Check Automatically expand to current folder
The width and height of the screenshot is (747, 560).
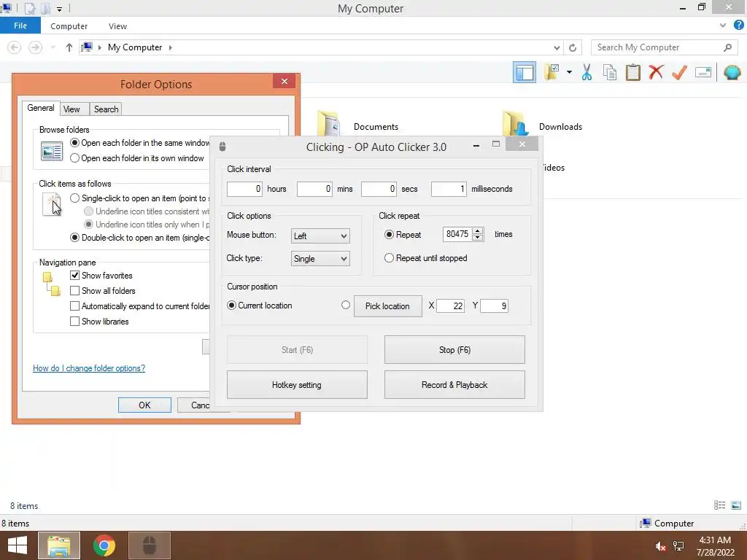tap(75, 306)
